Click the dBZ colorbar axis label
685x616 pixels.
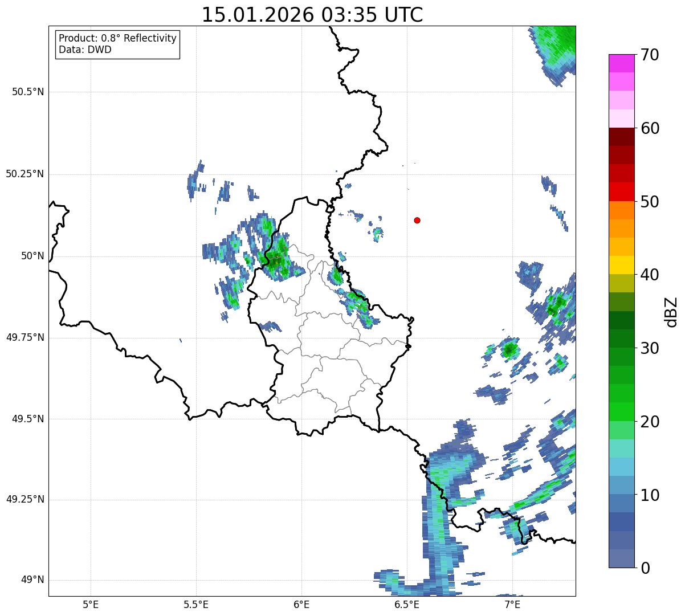coord(671,311)
